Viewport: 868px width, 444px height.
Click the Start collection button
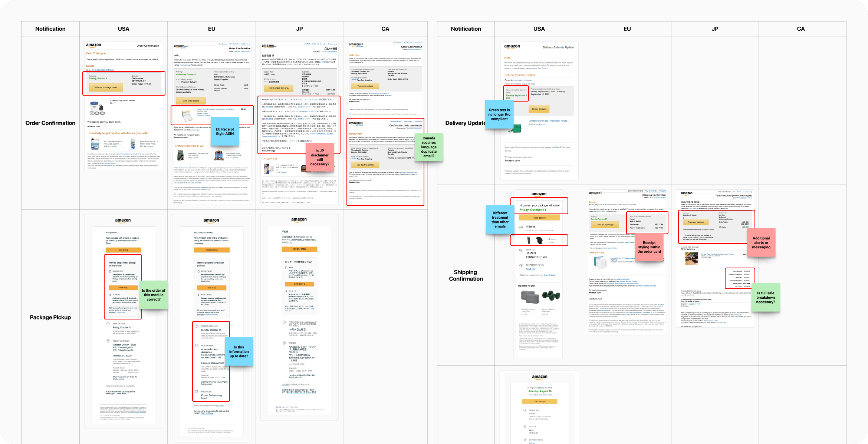[x=211, y=250]
